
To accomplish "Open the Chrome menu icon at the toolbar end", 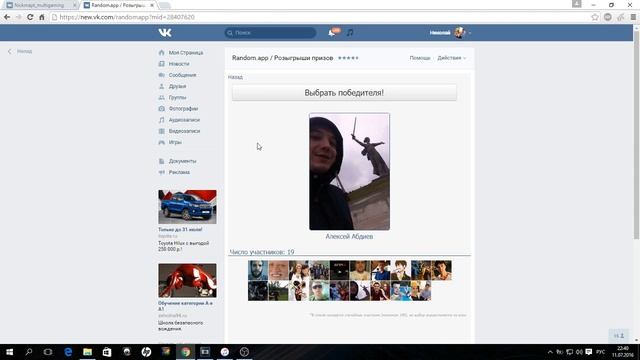I will [633, 17].
